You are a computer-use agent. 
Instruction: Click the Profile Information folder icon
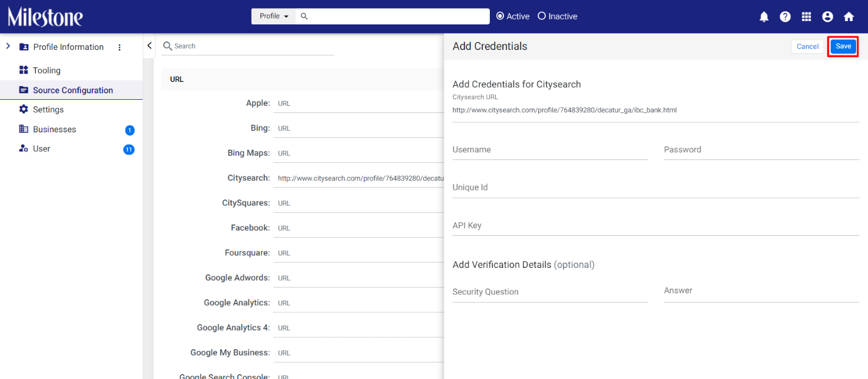pyautogui.click(x=24, y=47)
